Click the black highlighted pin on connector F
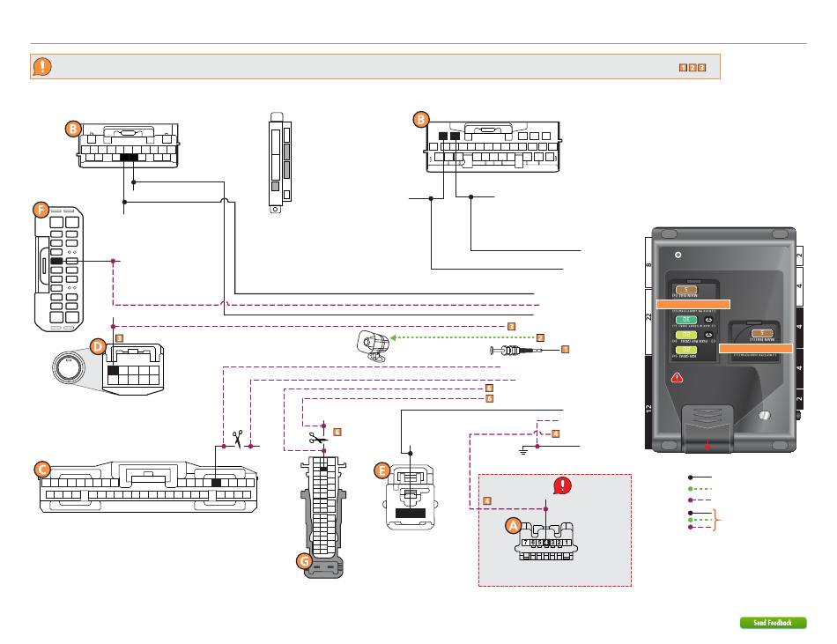Image resolution: width=837 pixels, height=644 pixels. (56, 261)
